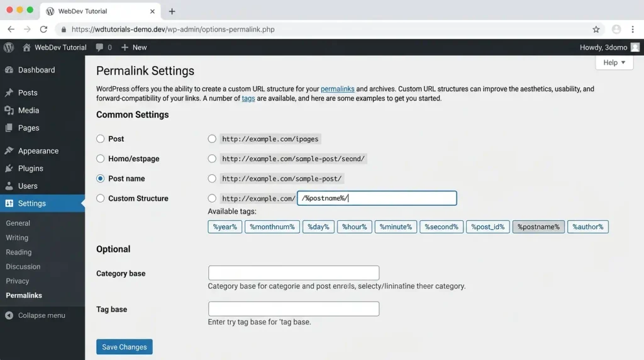This screenshot has height=360, width=644.
Task: Select the Custom Structure radio option
Action: pyautogui.click(x=100, y=198)
